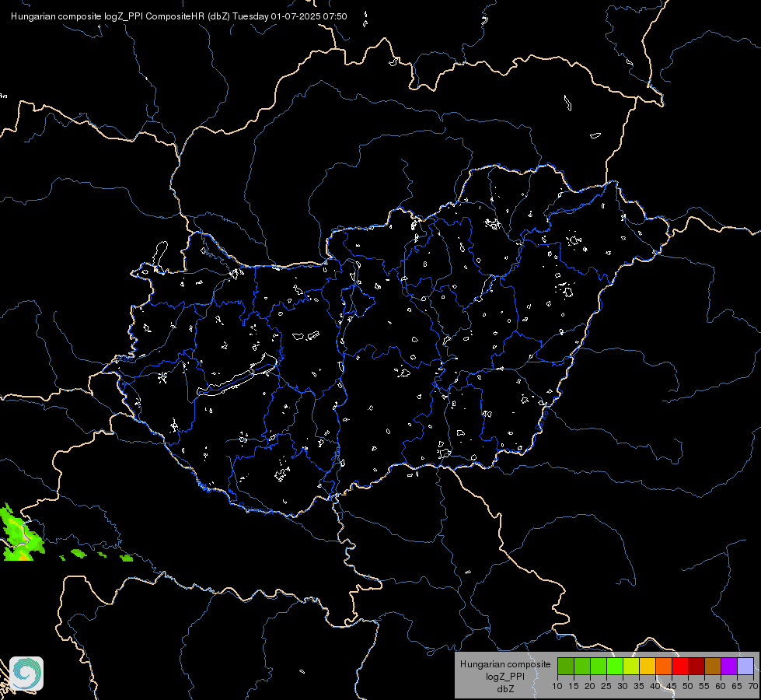This screenshot has height=700, width=761.
Task: Click the lavender 65–70 dBZ legend swatch
Action: [745, 666]
